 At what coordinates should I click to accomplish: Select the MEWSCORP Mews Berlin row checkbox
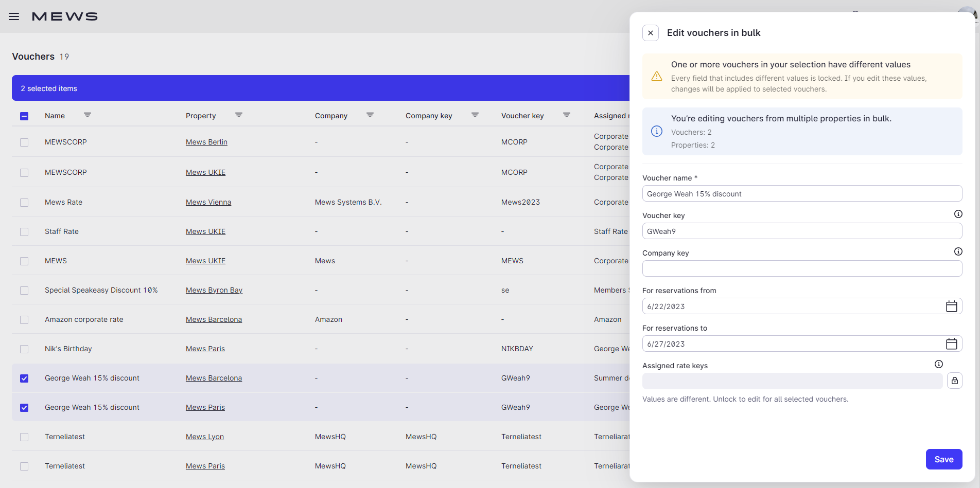[x=24, y=142]
